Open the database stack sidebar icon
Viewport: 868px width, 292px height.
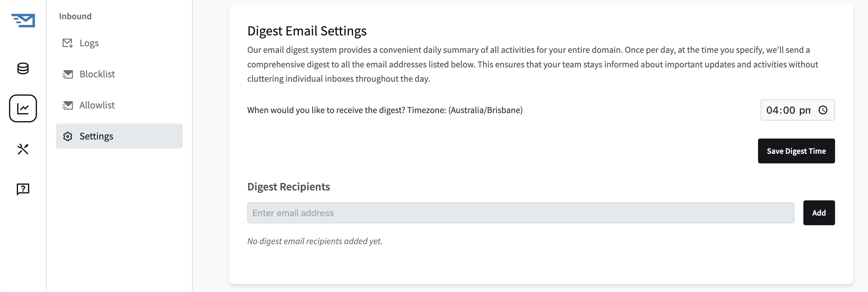pyautogui.click(x=23, y=68)
